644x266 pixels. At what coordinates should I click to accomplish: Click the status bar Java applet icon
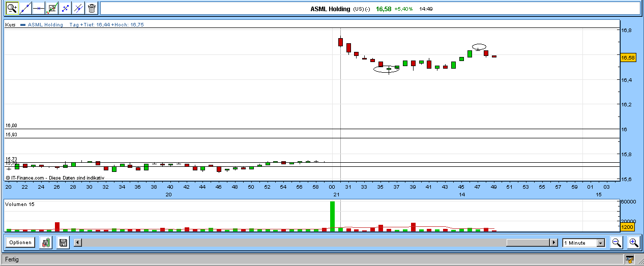[630, 260]
